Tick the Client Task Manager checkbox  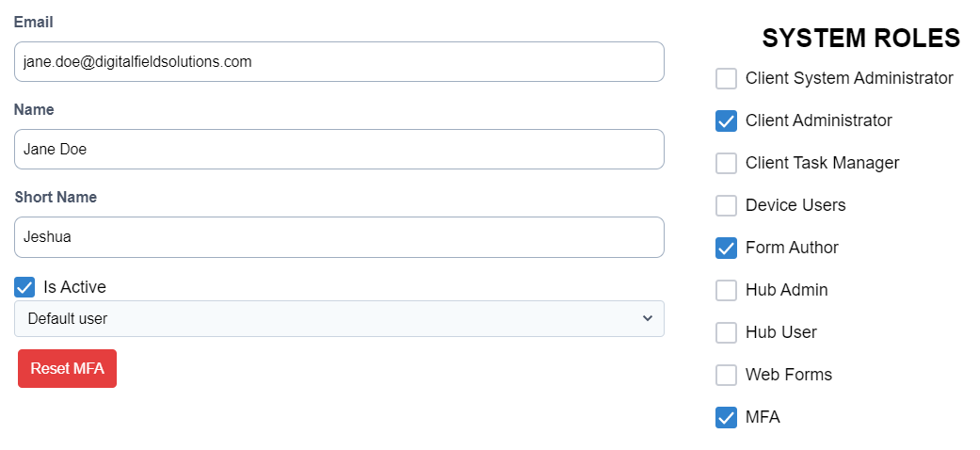tap(726, 163)
